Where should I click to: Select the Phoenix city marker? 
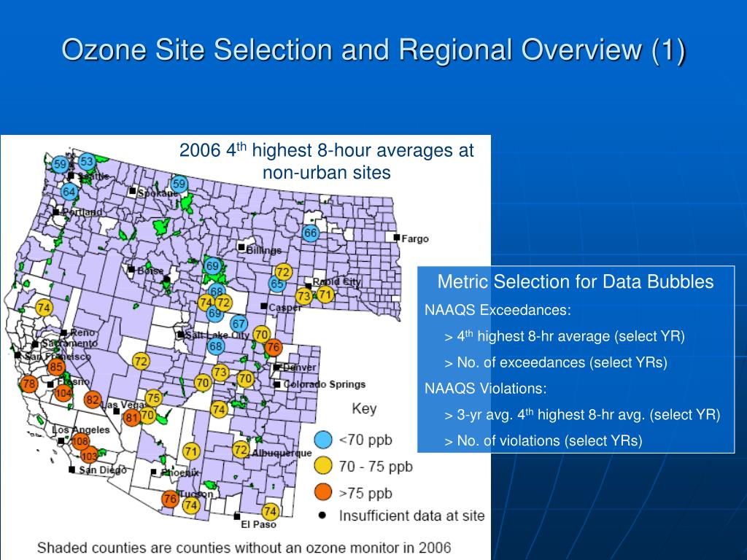point(153,472)
